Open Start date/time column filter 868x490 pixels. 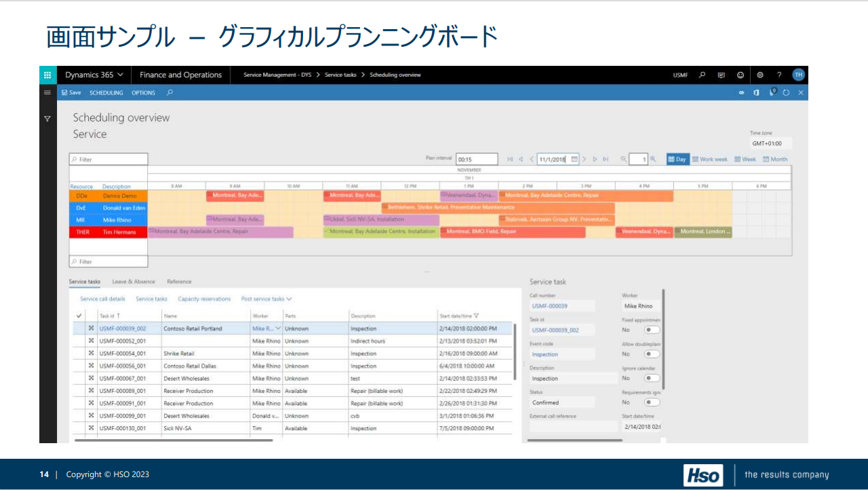click(477, 316)
